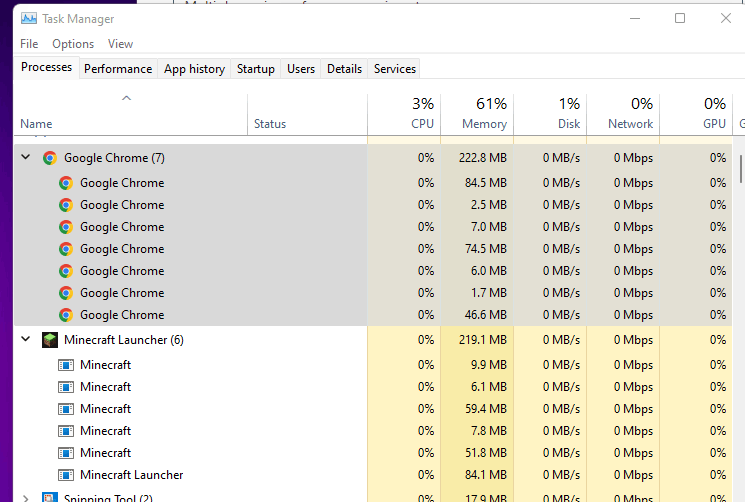
Task: Click the "17.9 MB" Snipping Tool memory value
Action: click(486, 498)
